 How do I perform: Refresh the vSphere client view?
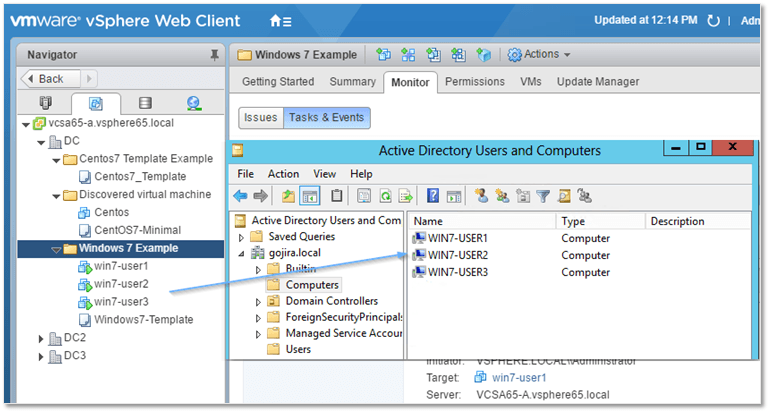pos(713,21)
